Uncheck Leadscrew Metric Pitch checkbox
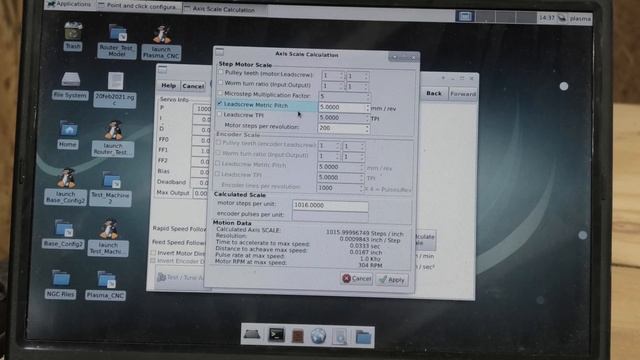The width and height of the screenshot is (640, 360). [220, 104]
